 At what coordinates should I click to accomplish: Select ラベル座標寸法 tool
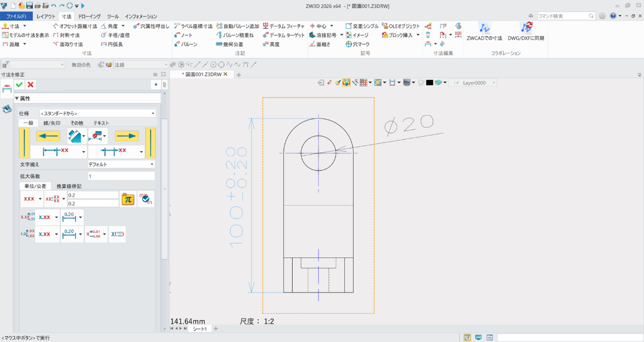tap(193, 26)
